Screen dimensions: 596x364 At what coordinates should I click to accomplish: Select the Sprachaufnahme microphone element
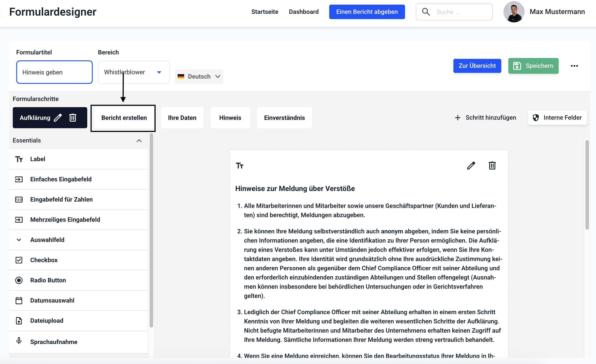click(54, 342)
